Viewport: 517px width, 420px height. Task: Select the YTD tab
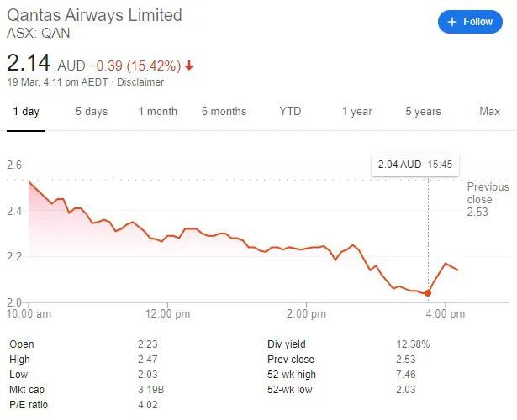pos(290,112)
